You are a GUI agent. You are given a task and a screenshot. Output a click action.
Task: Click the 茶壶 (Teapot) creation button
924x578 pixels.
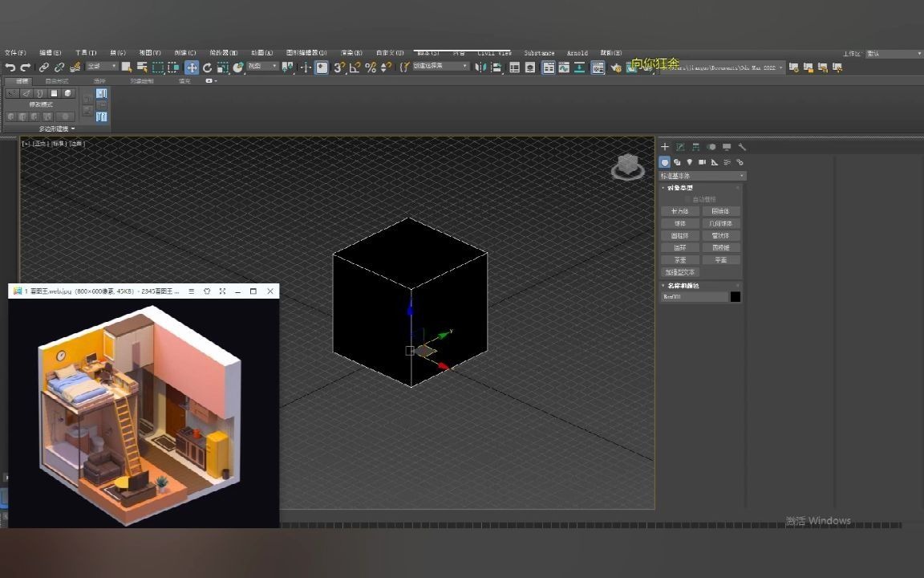[x=680, y=259]
